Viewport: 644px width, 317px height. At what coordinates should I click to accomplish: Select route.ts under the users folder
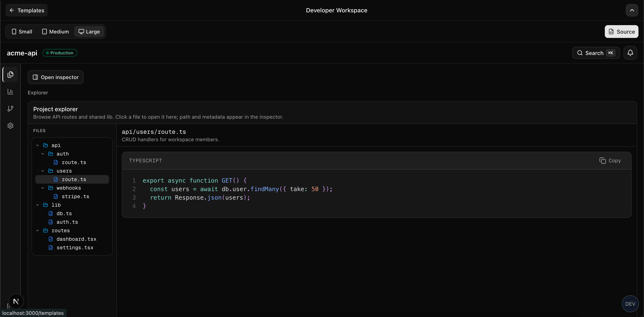point(72,179)
